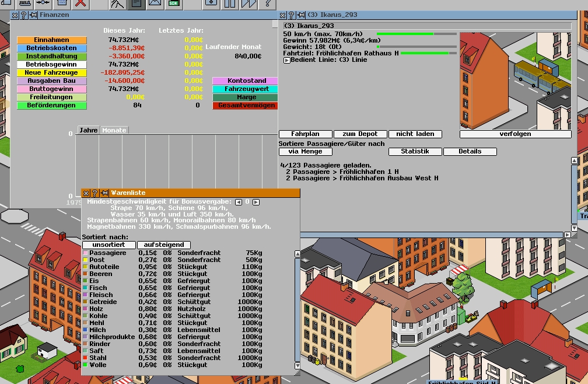This screenshot has height=384, width=588.
Task: Pin the Finanzen window with sticky icon
Action: tap(33, 15)
